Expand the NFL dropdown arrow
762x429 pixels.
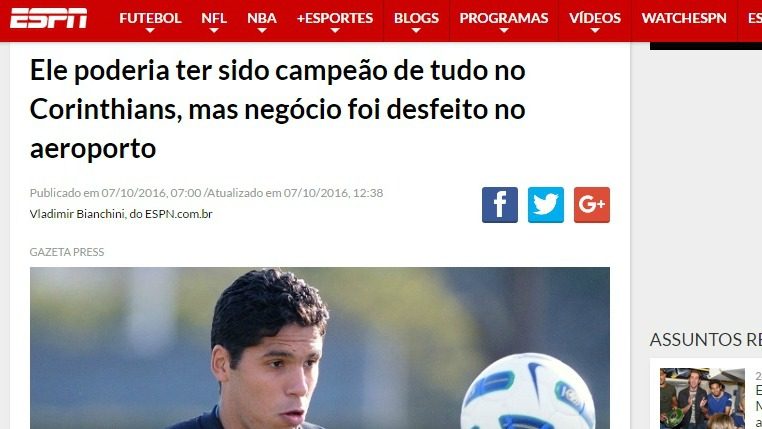click(214, 31)
